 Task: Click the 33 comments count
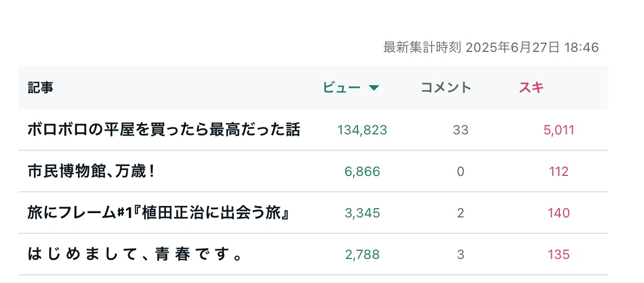tap(461, 130)
